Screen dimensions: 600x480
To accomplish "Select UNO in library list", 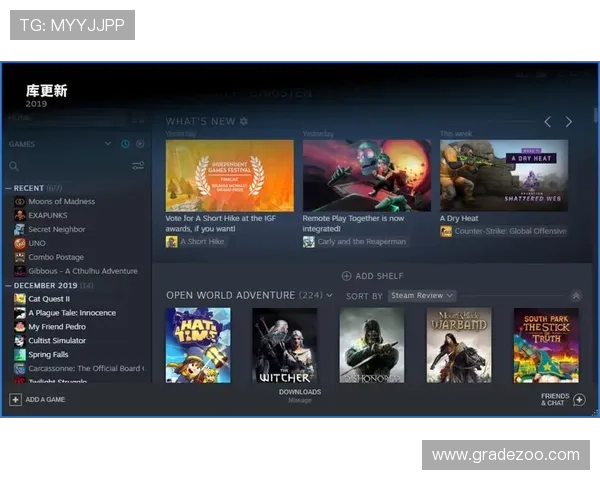I will (37, 243).
